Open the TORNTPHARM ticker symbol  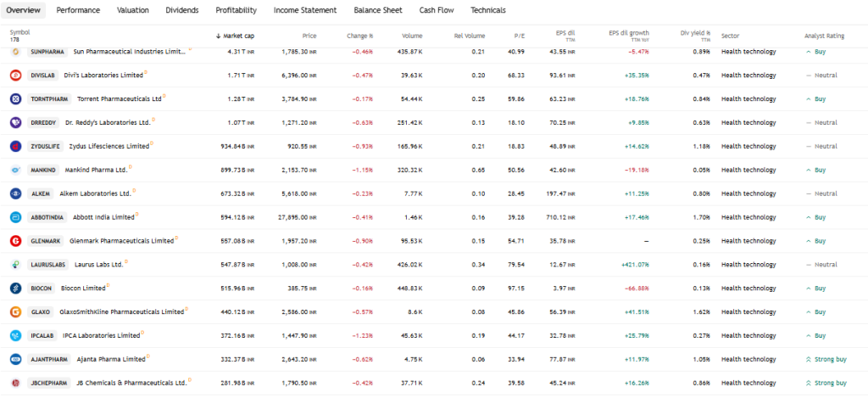(48, 98)
